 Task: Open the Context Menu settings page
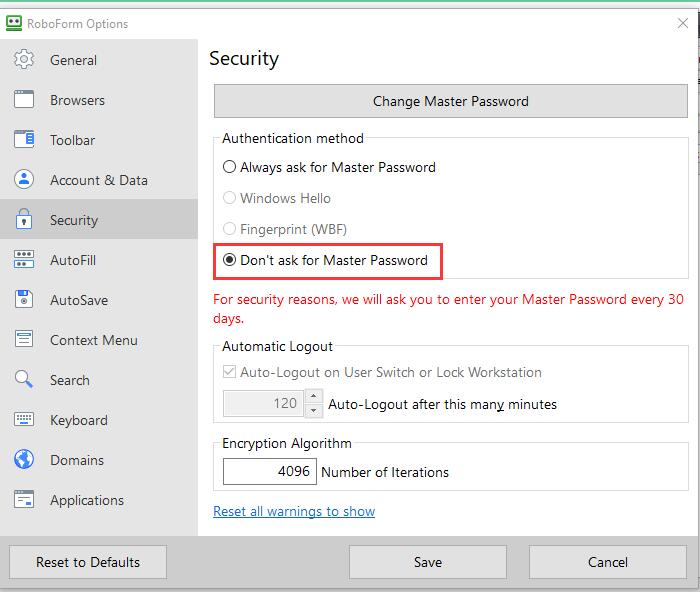pos(93,340)
